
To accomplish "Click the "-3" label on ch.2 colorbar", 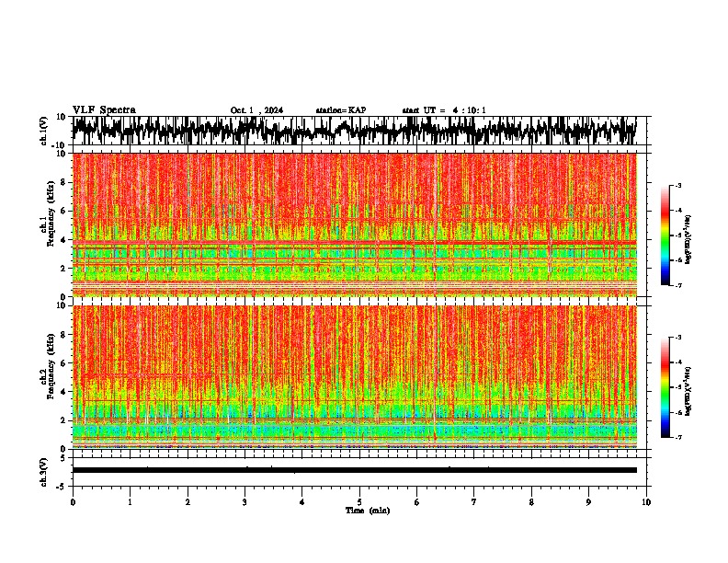I will pyautogui.click(x=677, y=338).
